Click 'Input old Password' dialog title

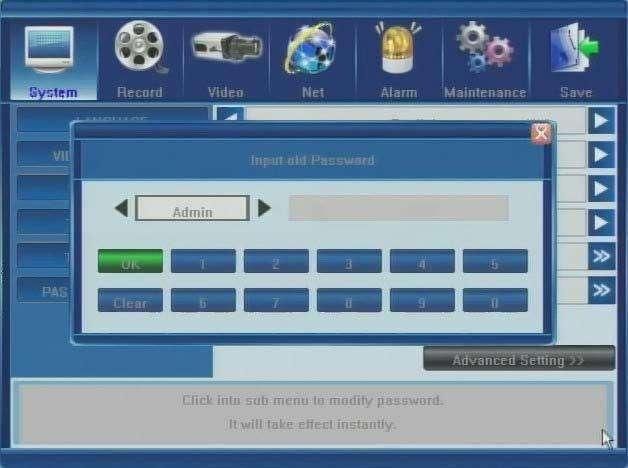(312, 160)
